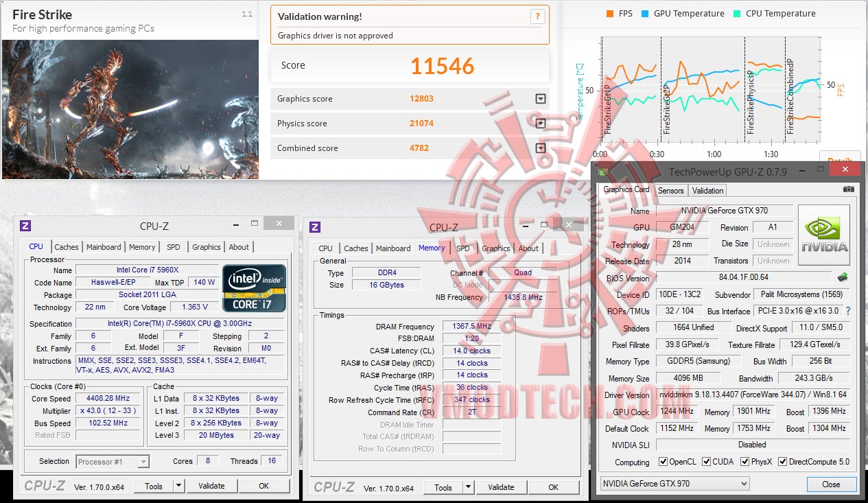Click the left CPU-Z window title icon
Screen dimensions: 868x503
[25, 226]
